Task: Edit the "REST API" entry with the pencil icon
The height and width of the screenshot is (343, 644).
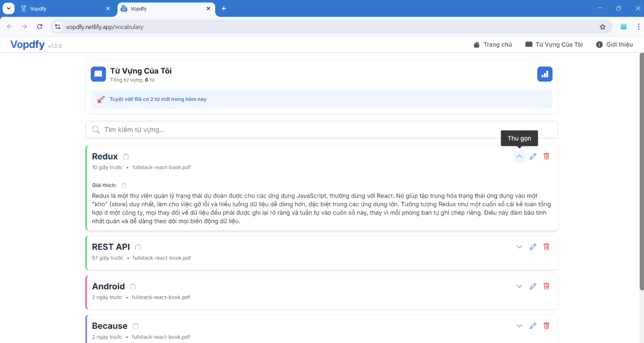Action: pyautogui.click(x=532, y=246)
